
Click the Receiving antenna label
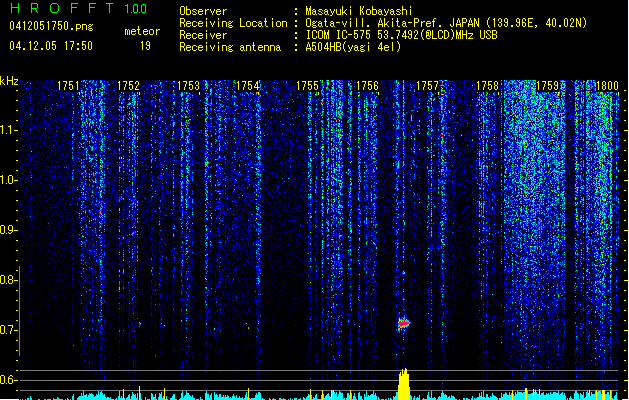pos(230,47)
